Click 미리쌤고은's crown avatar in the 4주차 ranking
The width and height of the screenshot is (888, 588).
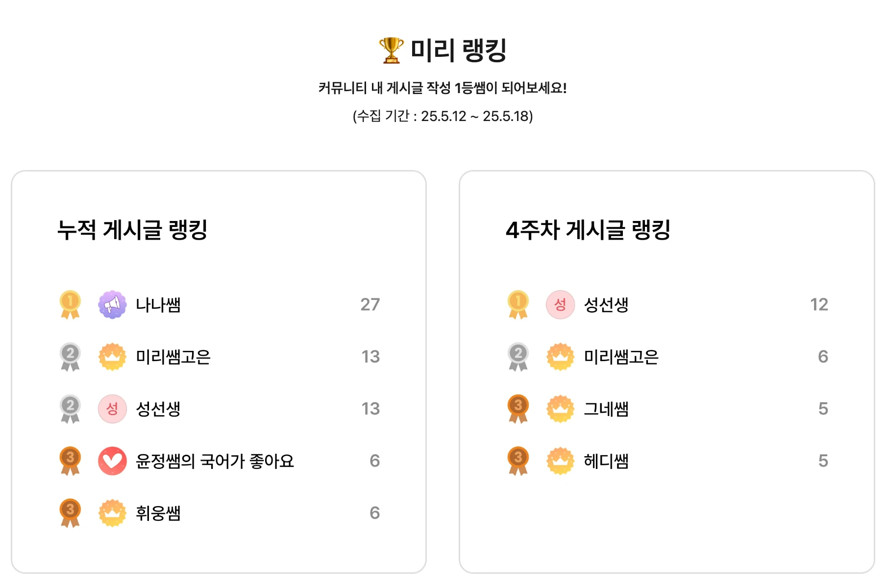pos(560,357)
